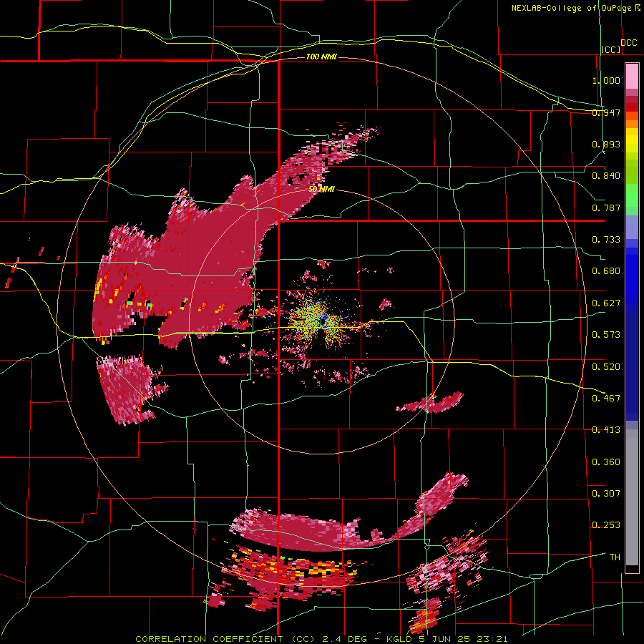Click CORRELATION COEFFICIENT (CC) in the caption

225,639
